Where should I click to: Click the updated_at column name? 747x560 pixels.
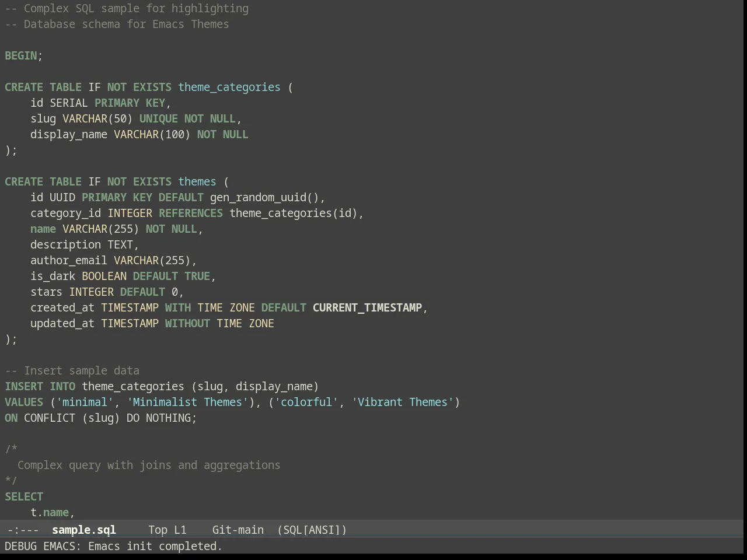(62, 323)
